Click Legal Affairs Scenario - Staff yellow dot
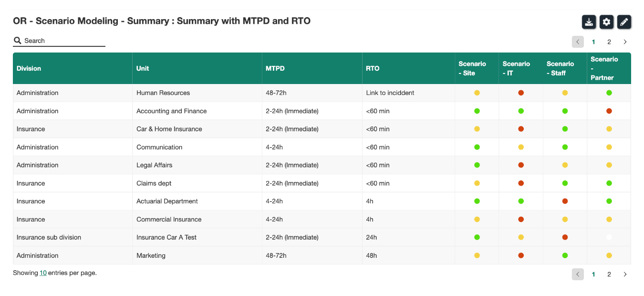Viewport: 644px width, 296px height. coord(565,165)
